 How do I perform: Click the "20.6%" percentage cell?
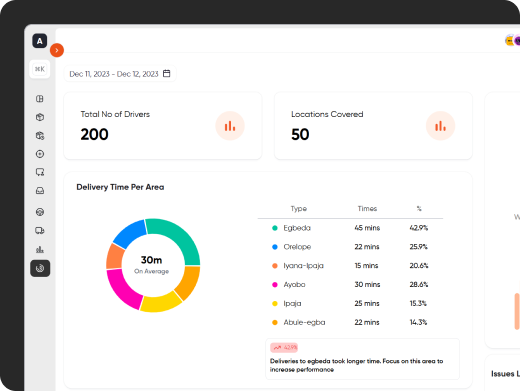419,266
